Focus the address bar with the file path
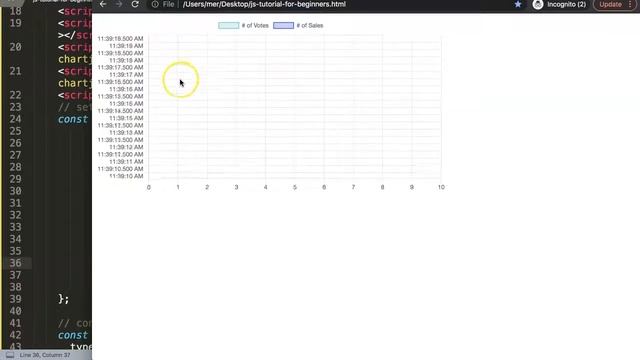This screenshot has height=360, width=640. coord(264,4)
